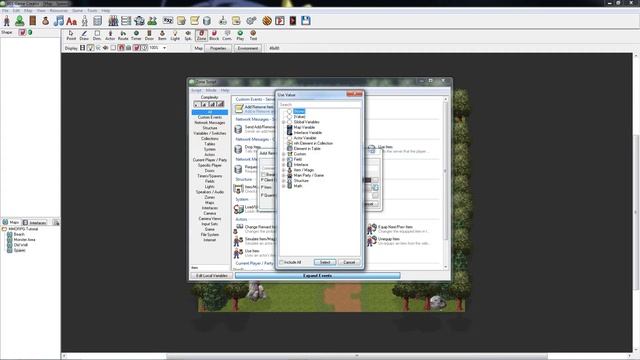Open the database cylinder toolbar icon
Viewport: 640px width, 360px height.
207,20
